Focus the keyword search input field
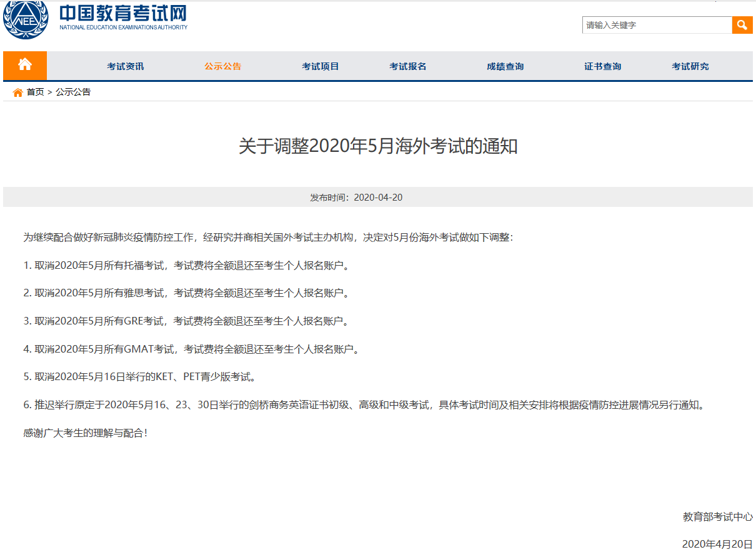The width and height of the screenshot is (756, 552). [657, 25]
